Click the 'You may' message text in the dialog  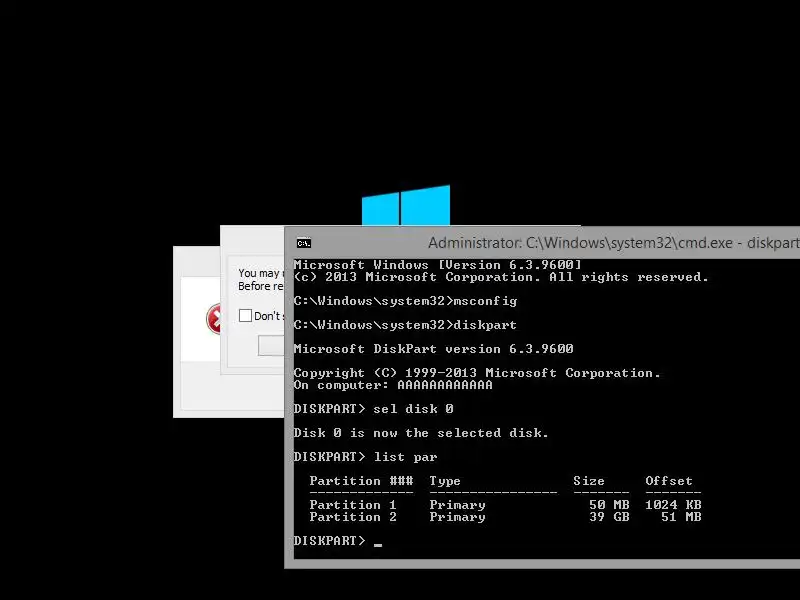(x=260, y=273)
